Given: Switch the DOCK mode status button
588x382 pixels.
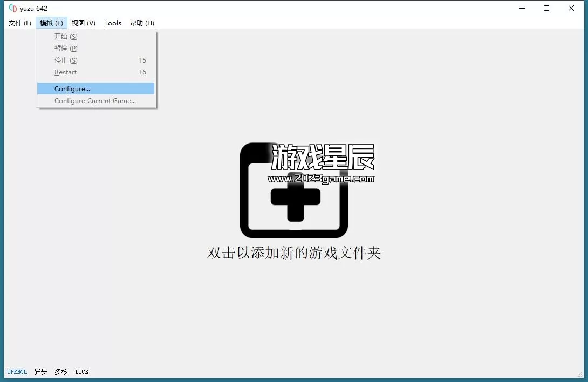Looking at the screenshot, I should 82,372.
